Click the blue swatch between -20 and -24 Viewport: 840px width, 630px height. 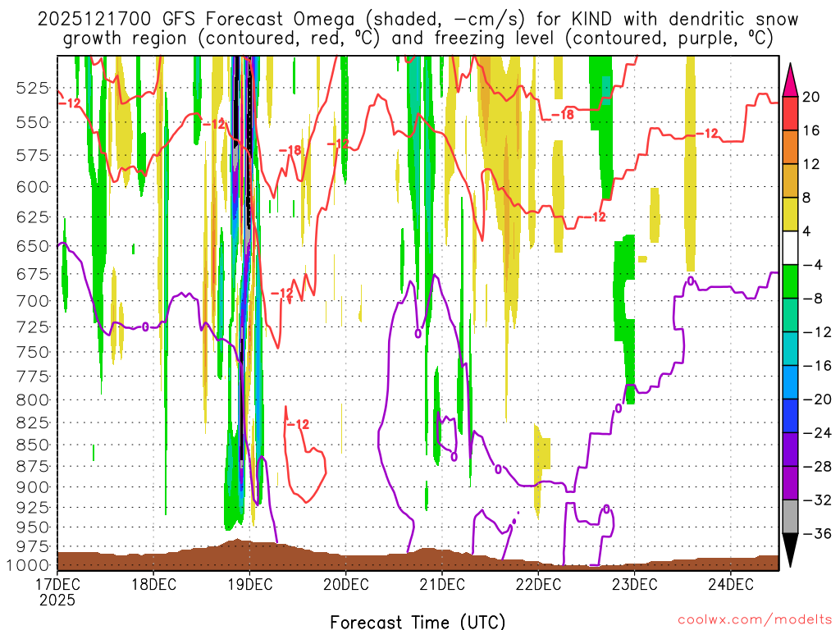point(790,416)
